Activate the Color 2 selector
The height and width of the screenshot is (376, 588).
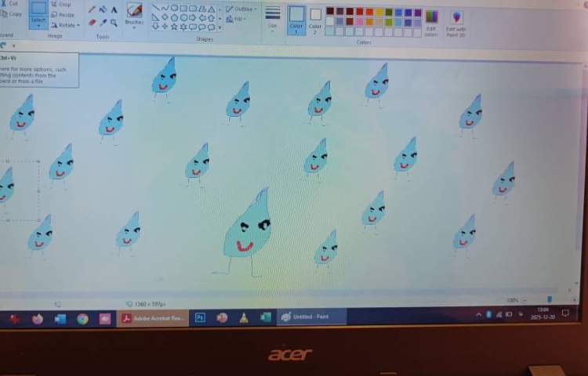(x=315, y=18)
